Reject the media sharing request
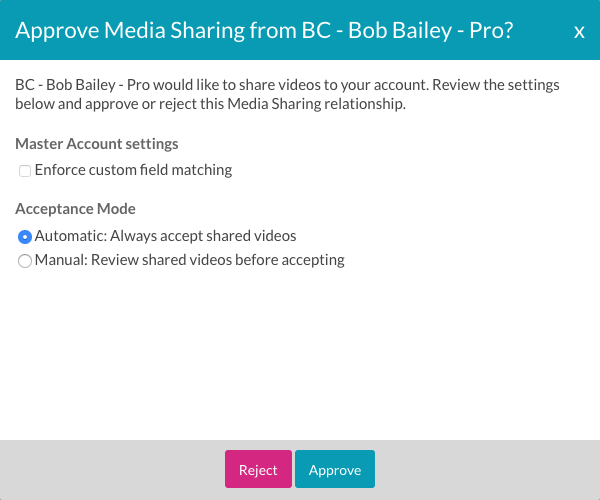This screenshot has width=600, height=500. 258,469
